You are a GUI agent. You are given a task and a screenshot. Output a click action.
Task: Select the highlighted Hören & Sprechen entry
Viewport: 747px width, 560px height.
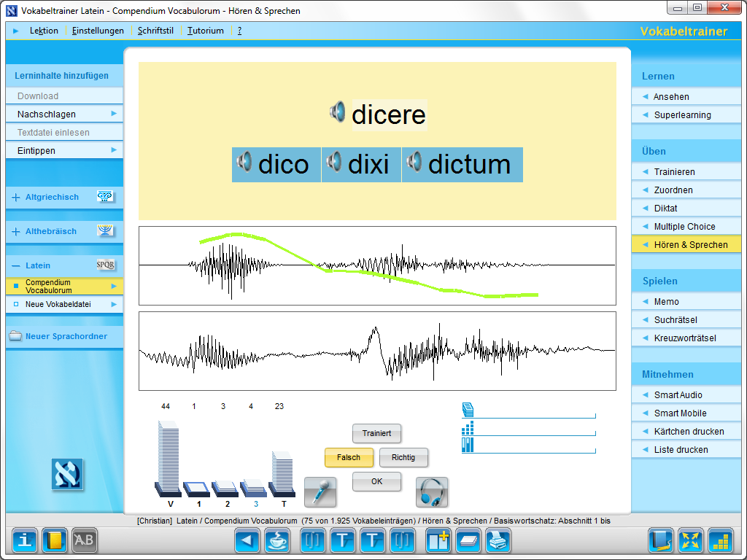pyautogui.click(x=686, y=245)
